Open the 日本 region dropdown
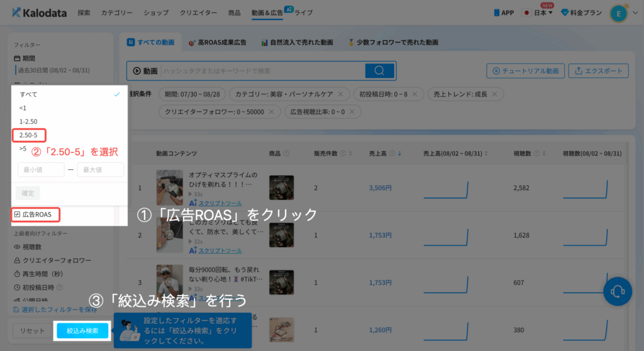644x351 pixels. (538, 13)
